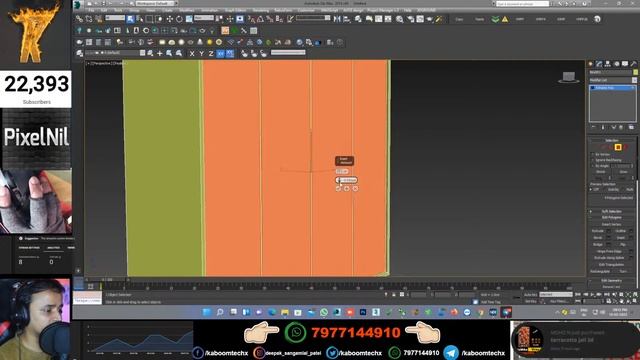Viewport: 640px width, 360px height.
Task: Enable the Ignore Backfacing checkbox
Action: 593,160
